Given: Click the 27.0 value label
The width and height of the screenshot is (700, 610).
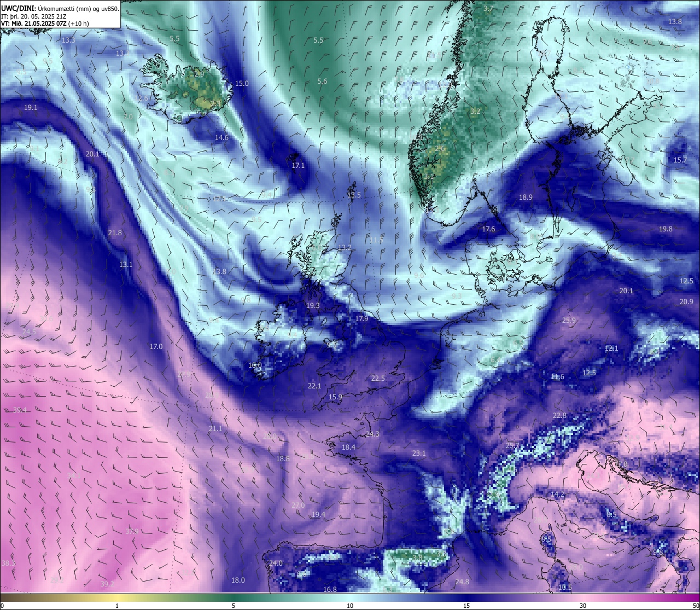Looking at the screenshot, I should 298,506.
